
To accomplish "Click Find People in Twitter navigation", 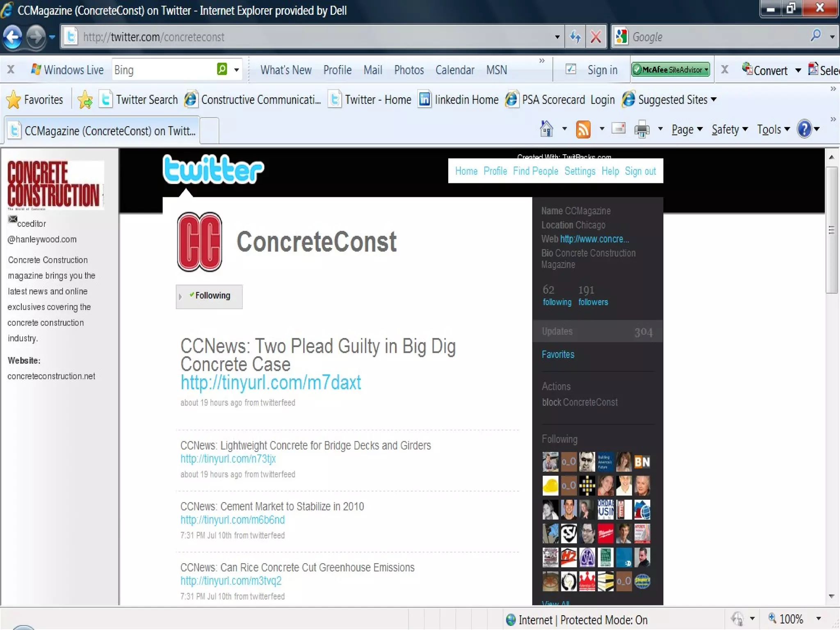I will click(x=535, y=171).
